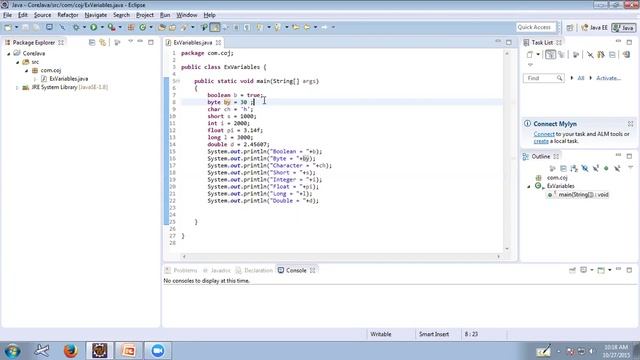Image resolution: width=640 pixels, height=360 pixels.
Task: Click Collapse All in the Outline toolbar
Action: [x=563, y=168]
